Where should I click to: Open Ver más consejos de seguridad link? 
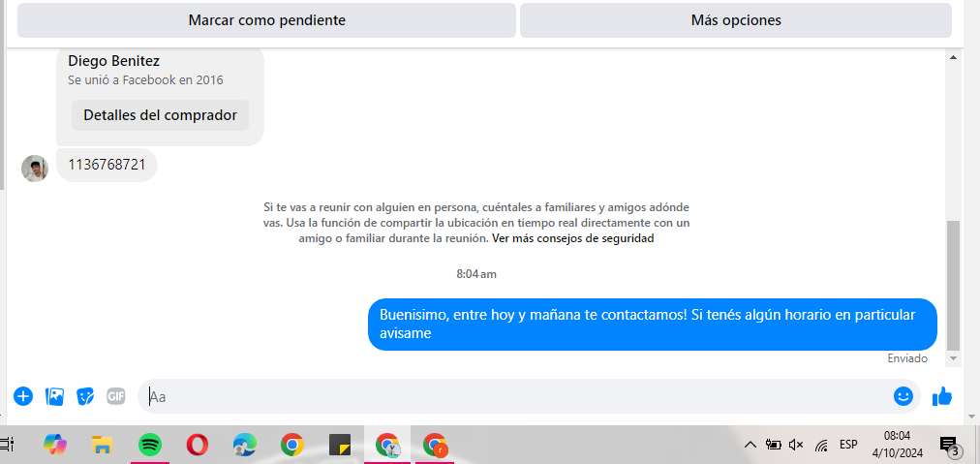pos(573,238)
